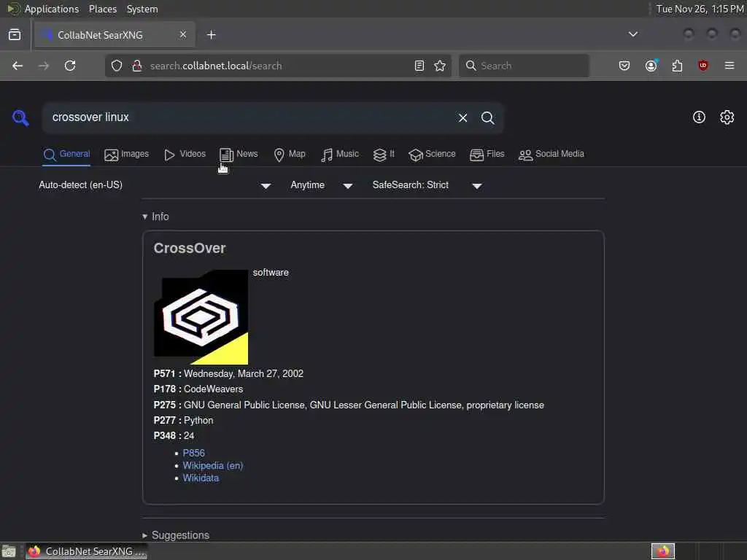Open the Auto-detect (en-US) language dropdown
The width and height of the screenshot is (747, 560).
[x=155, y=185]
